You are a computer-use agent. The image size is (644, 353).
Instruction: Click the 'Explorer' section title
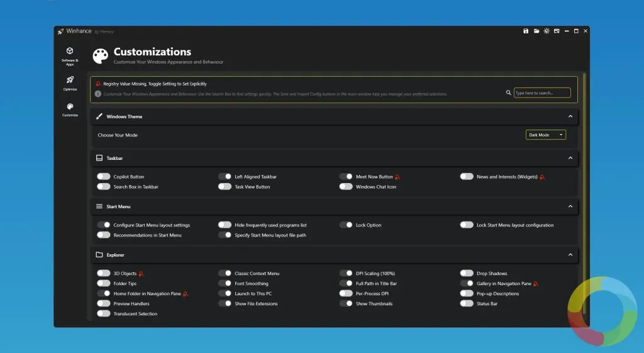pyautogui.click(x=116, y=255)
